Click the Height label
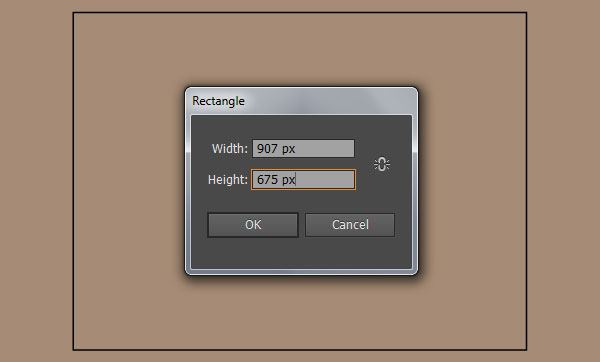 coord(228,179)
